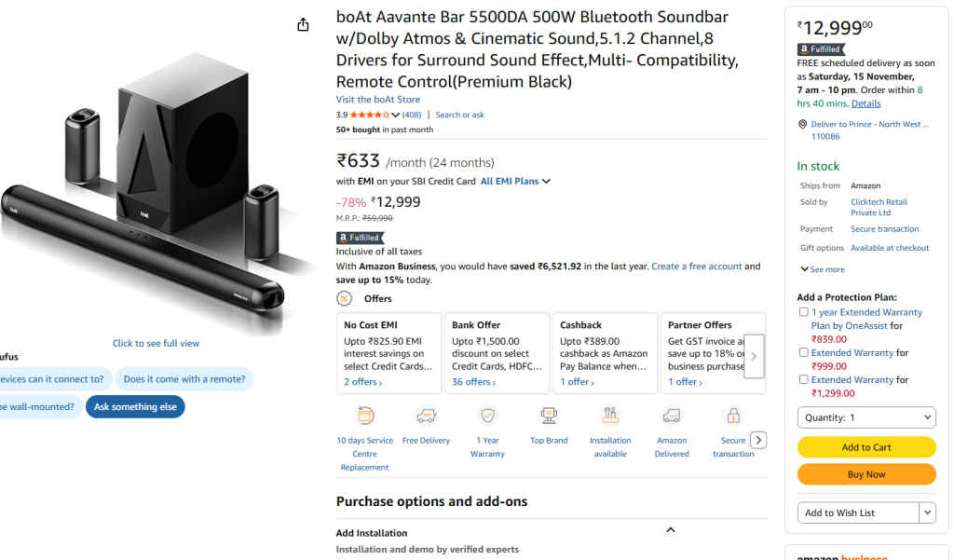Click the Offers percent badge icon
Screen dimensions: 954x560
click(344, 298)
